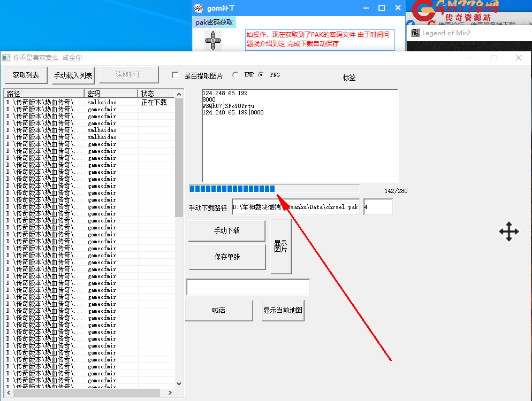Click the Legend of Mir2 window icon

click(415, 33)
